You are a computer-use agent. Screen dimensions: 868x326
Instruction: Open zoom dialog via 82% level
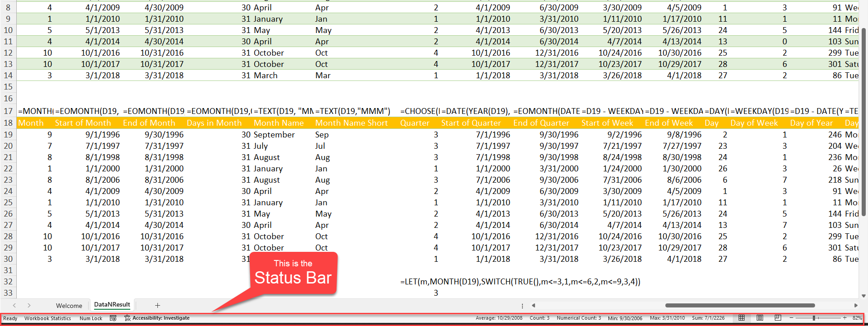857,318
